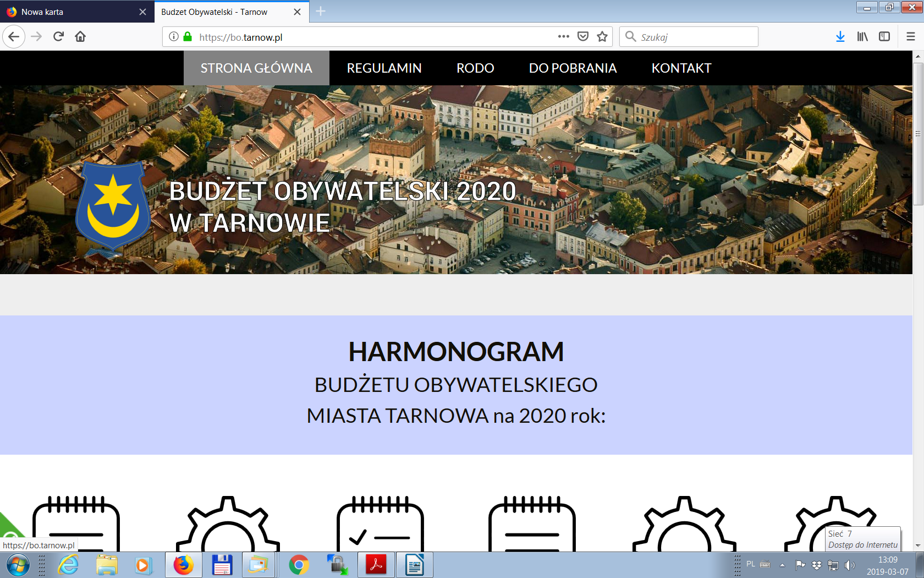Open STRONA GŁÓWNA menu item
The width and height of the screenshot is (924, 578).
[x=256, y=68]
